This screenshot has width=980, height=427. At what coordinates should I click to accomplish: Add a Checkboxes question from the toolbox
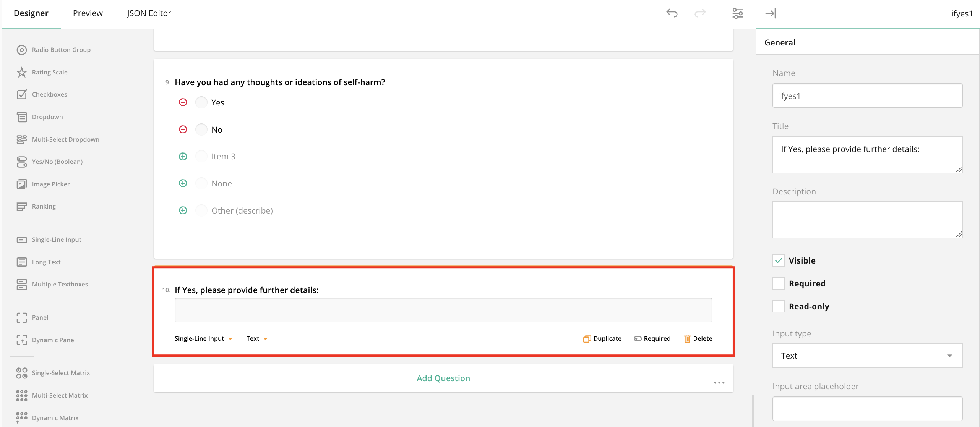pyautogui.click(x=49, y=94)
